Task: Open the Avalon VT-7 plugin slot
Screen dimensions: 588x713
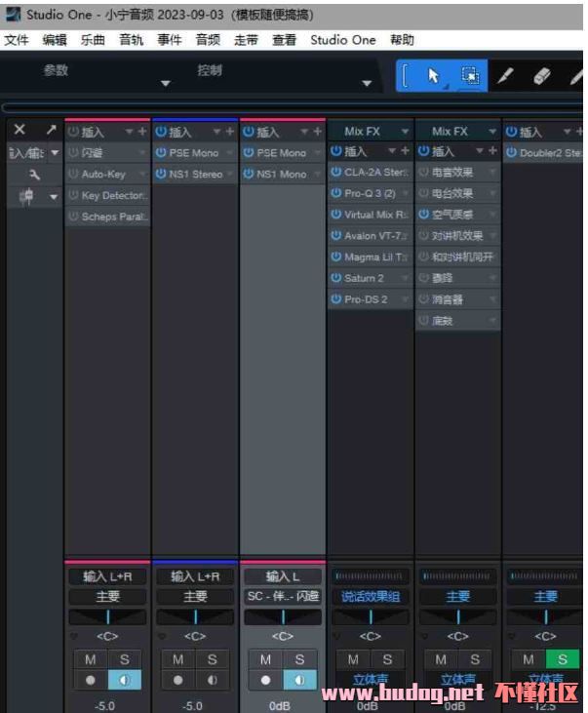Action: (371, 235)
